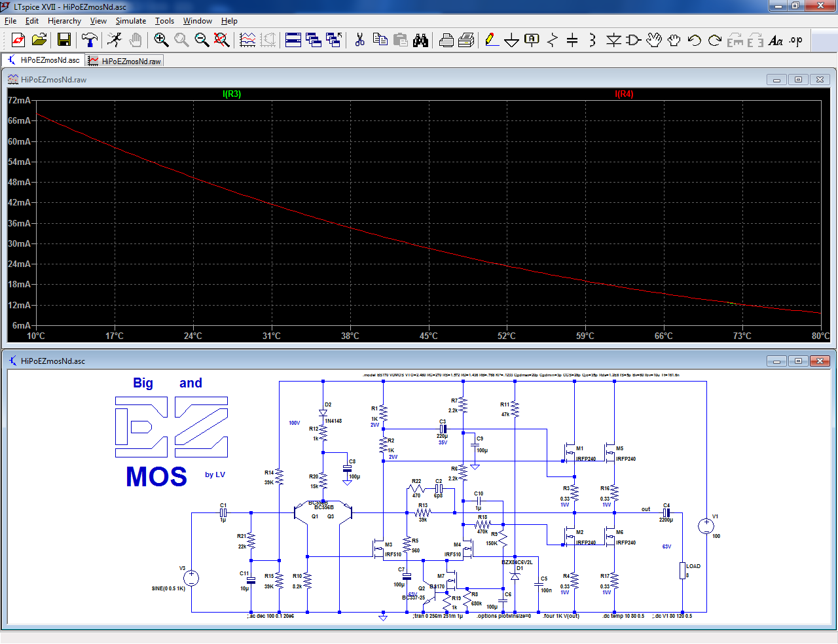838x644 pixels.
Task: Open the Control Panel hammer icon
Action: 90,40
